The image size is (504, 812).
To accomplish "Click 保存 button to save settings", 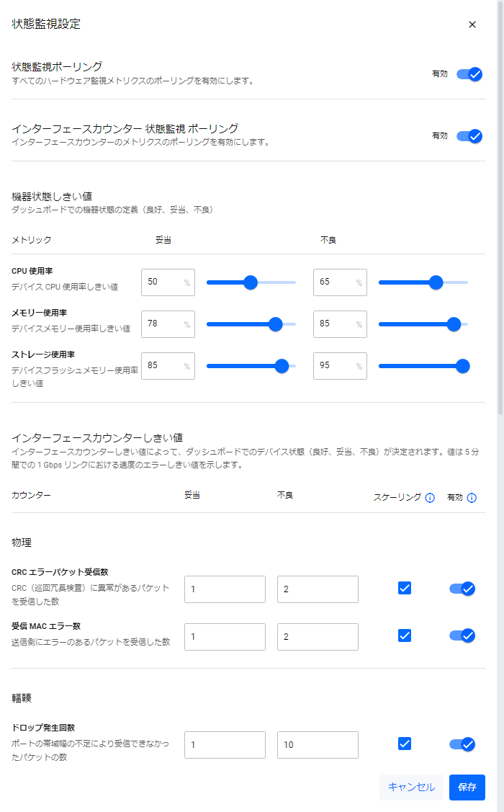I will click(x=467, y=788).
